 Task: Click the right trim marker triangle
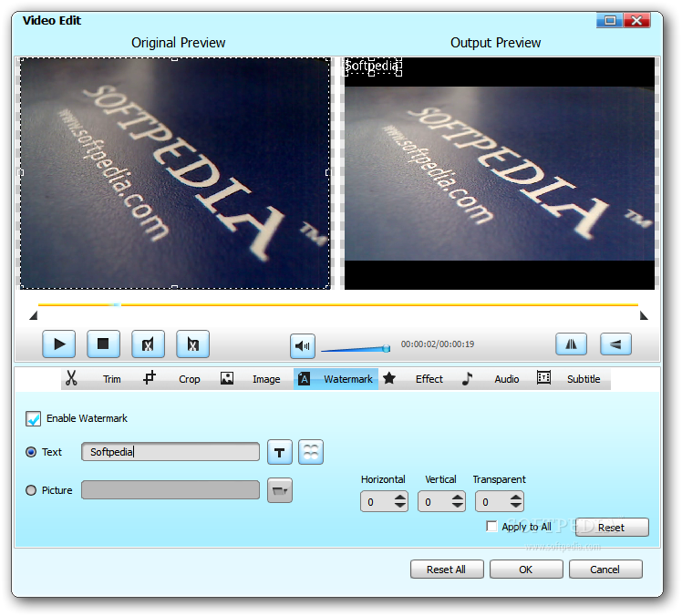tap(644, 315)
